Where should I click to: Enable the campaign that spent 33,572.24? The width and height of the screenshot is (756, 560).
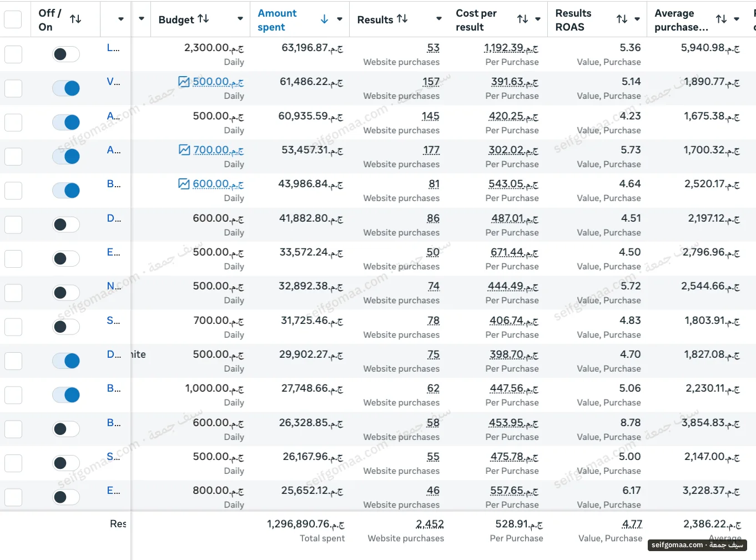click(66, 258)
